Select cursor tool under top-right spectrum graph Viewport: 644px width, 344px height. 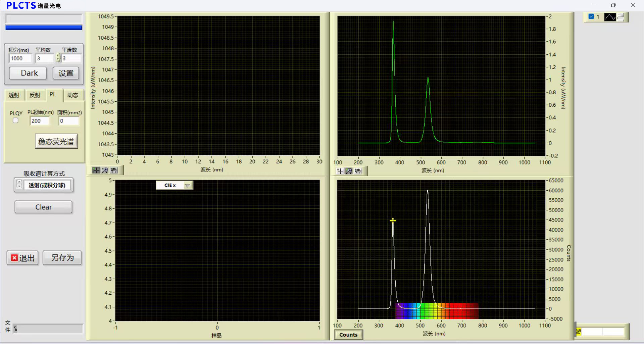340,171
